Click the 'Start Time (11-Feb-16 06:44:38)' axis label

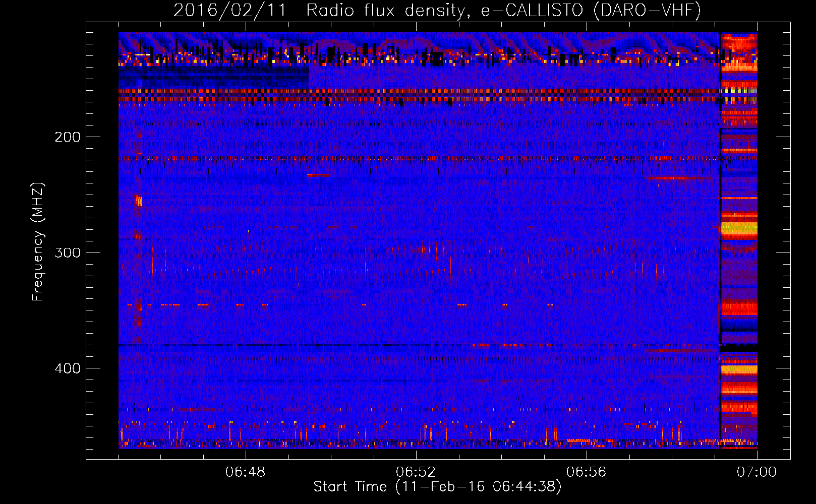pos(437,487)
